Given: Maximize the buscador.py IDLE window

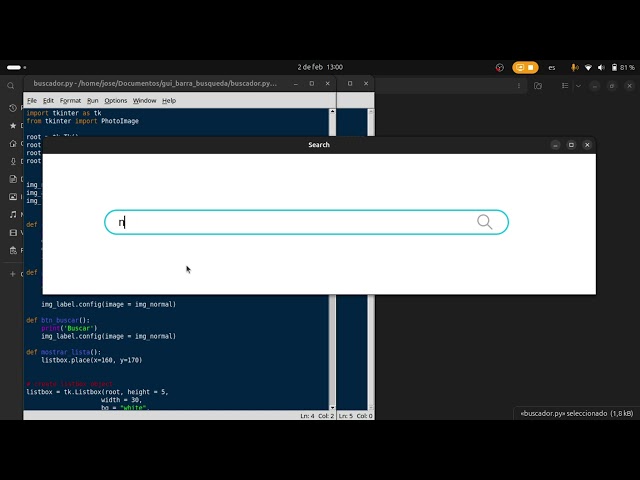Looking at the screenshot, I should point(311,83).
